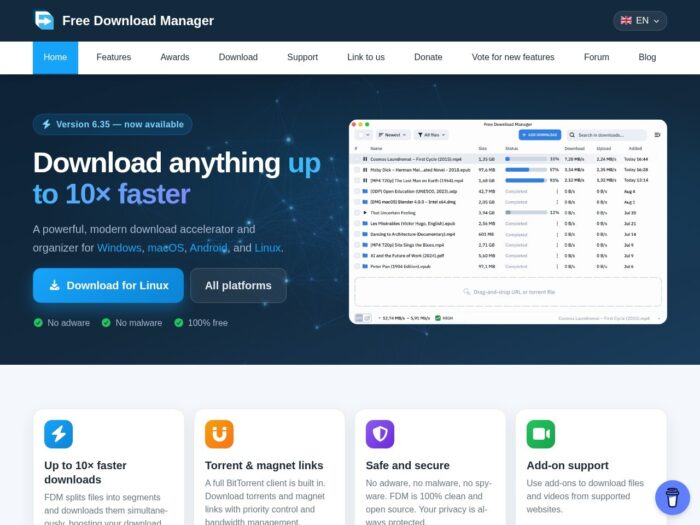The height and width of the screenshot is (525, 700).
Task: Click the Moby Dick progress bar
Action: (x=525, y=170)
